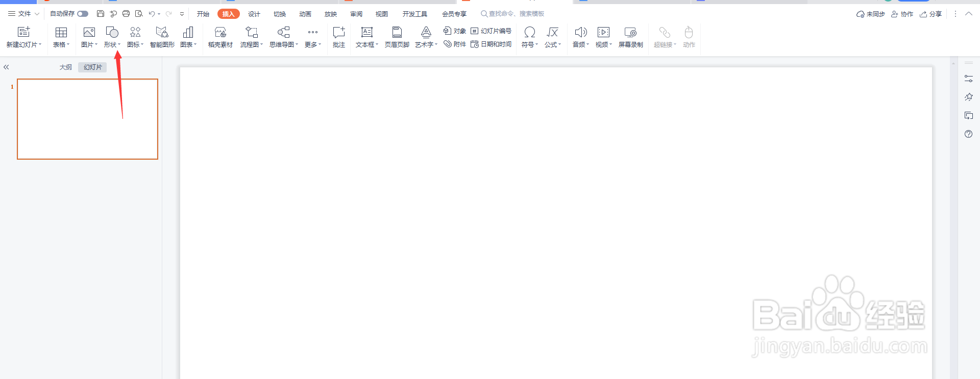Image resolution: width=980 pixels, height=379 pixels.
Task: Expand the 音频 dropdown label
Action: [581, 45]
